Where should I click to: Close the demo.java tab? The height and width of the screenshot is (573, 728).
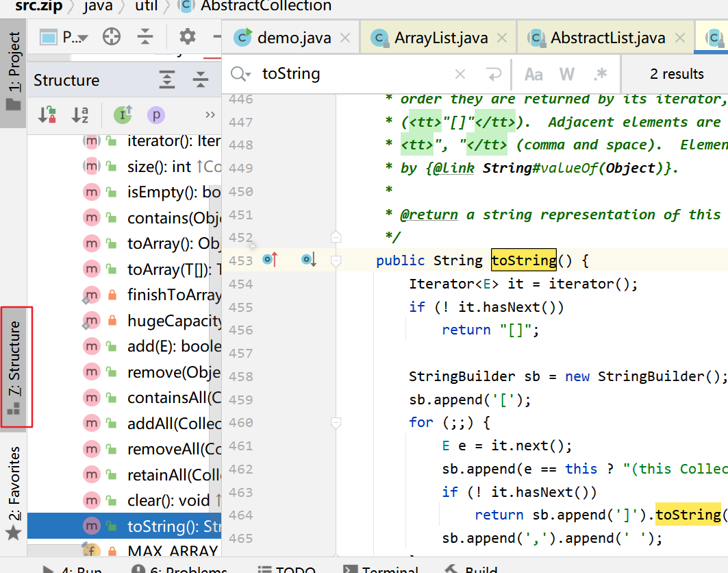coord(345,38)
